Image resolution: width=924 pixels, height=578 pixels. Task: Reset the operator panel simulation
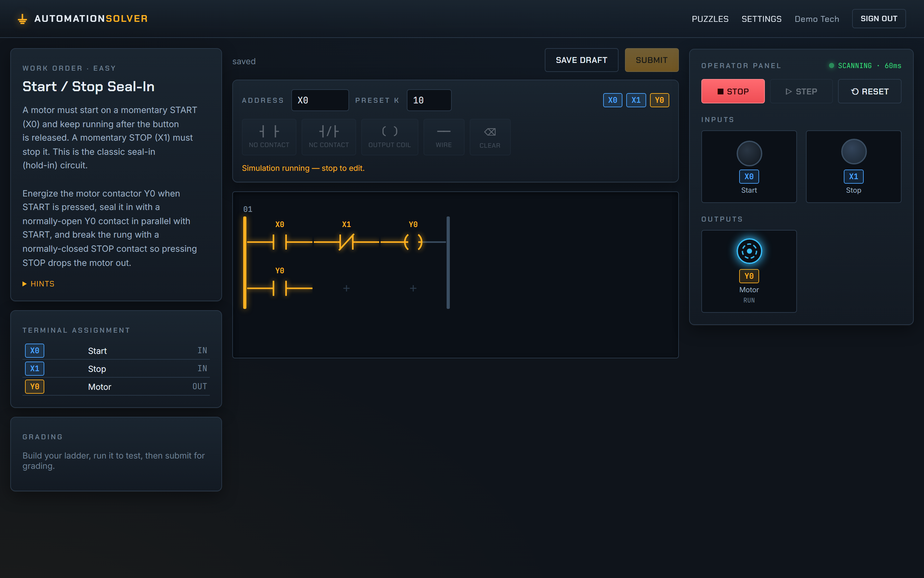tap(870, 92)
